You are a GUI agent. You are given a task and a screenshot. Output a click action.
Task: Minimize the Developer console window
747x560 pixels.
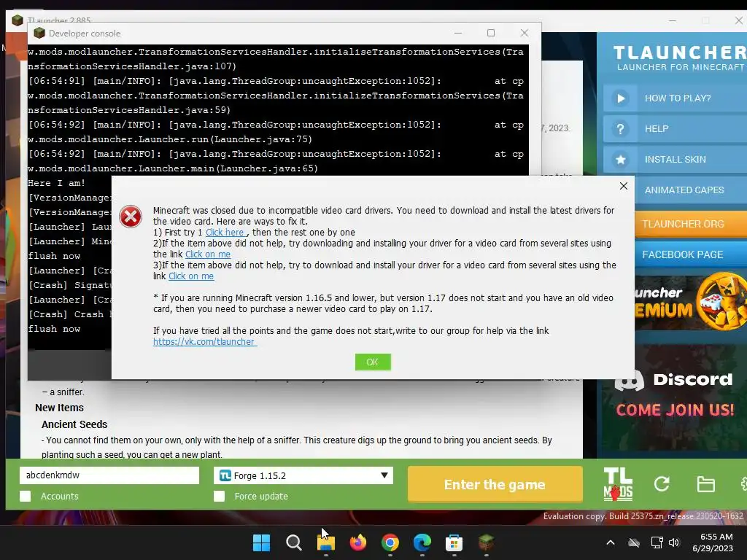pos(458,33)
